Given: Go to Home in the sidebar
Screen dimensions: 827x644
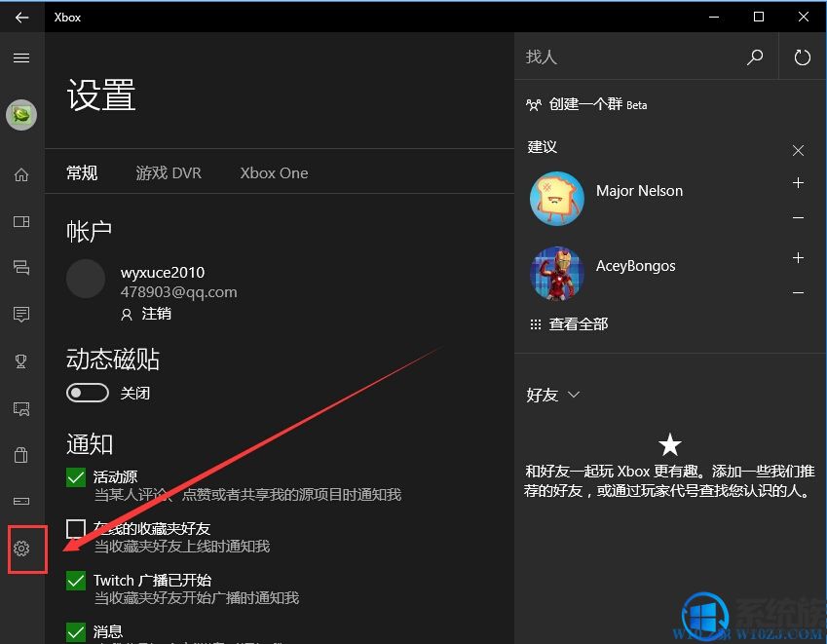Looking at the screenshot, I should (x=21, y=174).
